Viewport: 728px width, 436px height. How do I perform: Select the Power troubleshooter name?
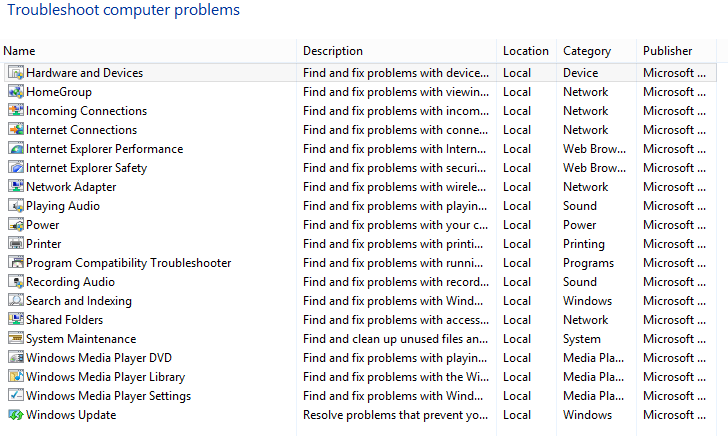pyautogui.click(x=43, y=225)
